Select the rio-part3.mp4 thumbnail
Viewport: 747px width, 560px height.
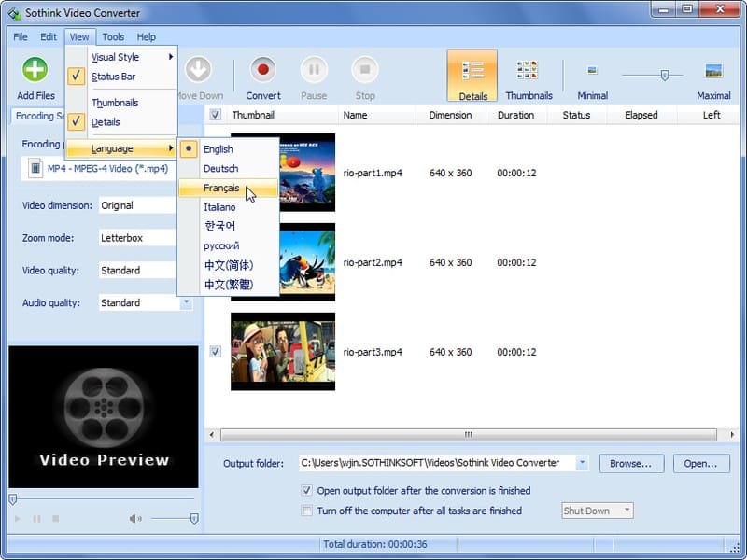(x=283, y=352)
